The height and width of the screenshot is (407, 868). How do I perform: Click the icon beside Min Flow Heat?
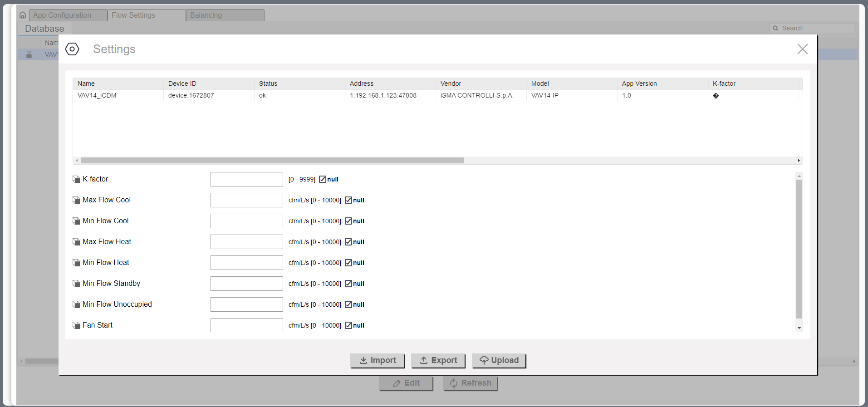point(76,263)
